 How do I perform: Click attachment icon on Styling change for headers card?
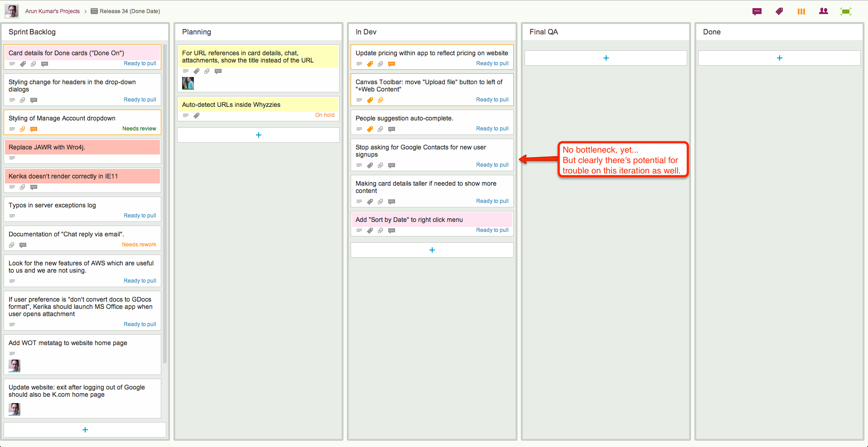pyautogui.click(x=23, y=100)
